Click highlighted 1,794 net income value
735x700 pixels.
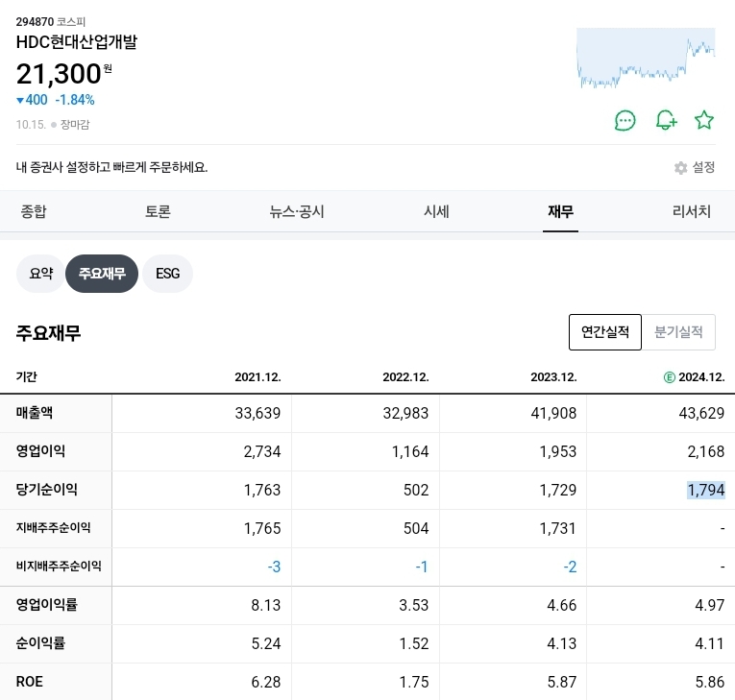[706, 490]
